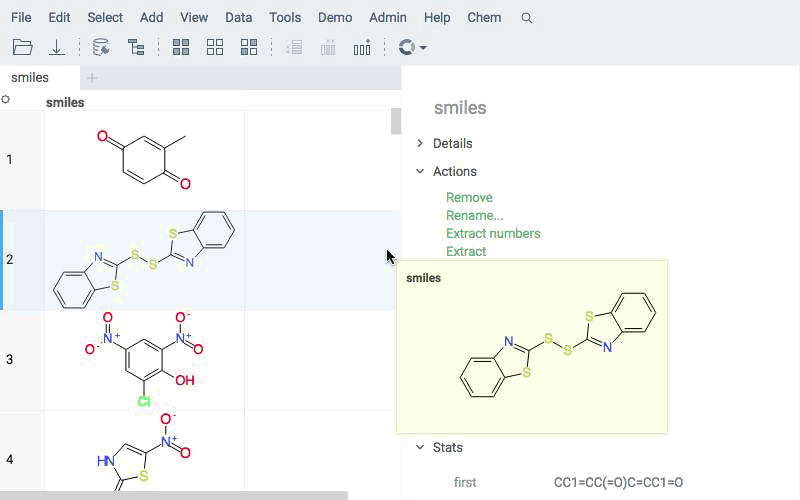Collapse the Stats section
Viewport: 800px width, 500px height.
coord(420,447)
